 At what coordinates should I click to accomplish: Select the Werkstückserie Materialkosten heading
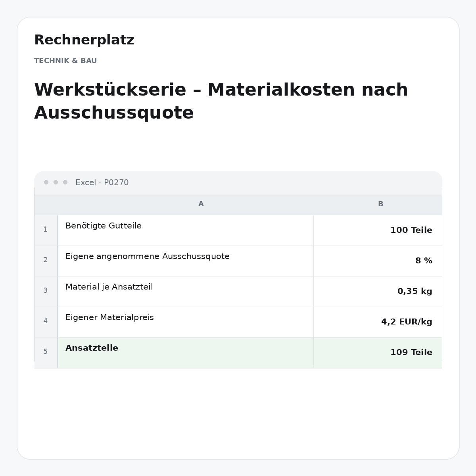(221, 101)
